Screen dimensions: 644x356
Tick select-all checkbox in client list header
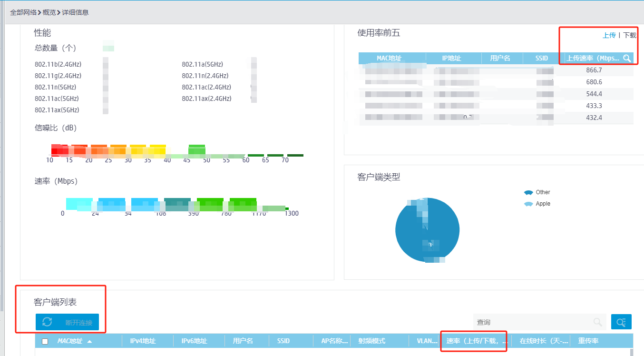pyautogui.click(x=45, y=341)
